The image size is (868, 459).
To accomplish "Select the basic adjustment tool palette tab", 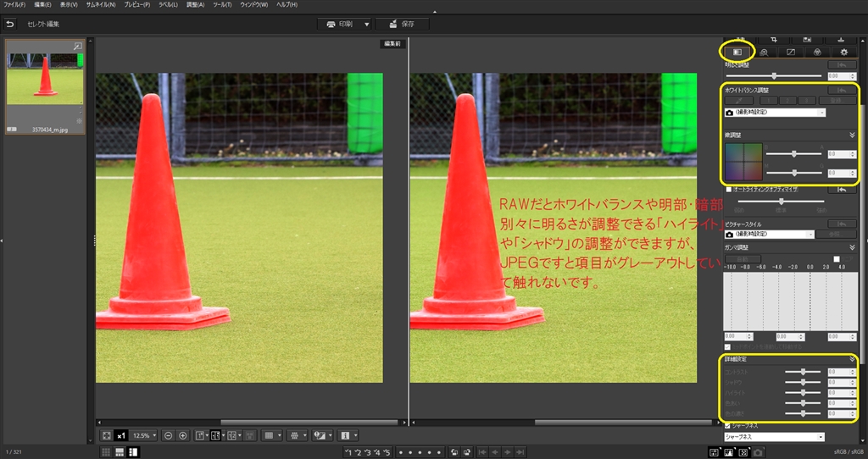I will click(737, 52).
